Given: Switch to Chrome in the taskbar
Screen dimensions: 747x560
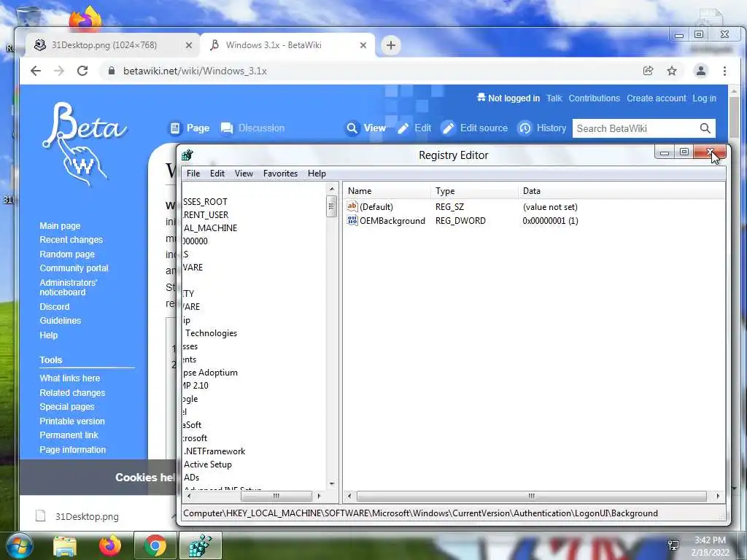Looking at the screenshot, I should 155,545.
